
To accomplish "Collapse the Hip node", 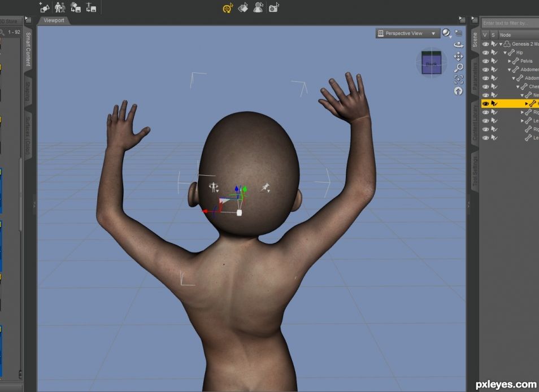I will tap(505, 53).
